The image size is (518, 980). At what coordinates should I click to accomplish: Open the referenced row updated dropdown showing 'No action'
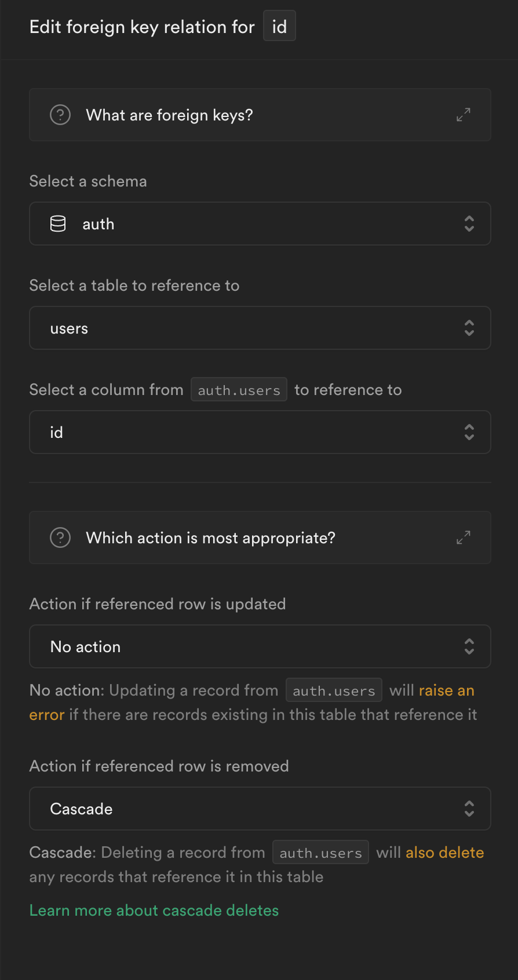260,646
